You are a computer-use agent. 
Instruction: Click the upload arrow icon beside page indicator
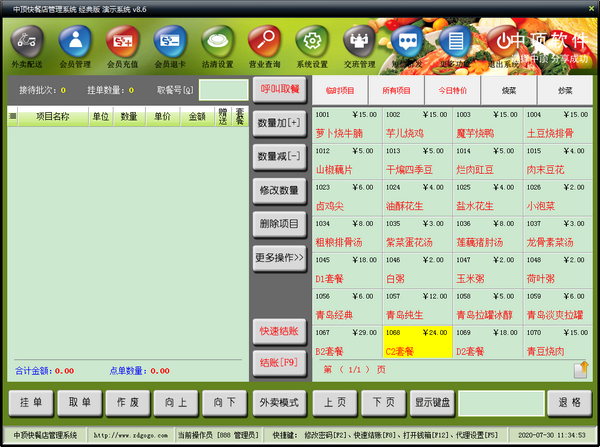tap(581, 370)
